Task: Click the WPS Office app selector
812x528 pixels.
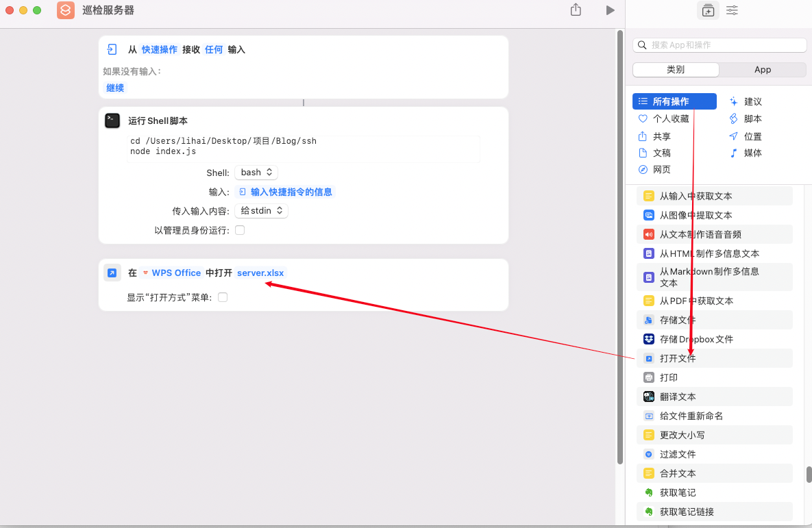Action: pyautogui.click(x=171, y=273)
